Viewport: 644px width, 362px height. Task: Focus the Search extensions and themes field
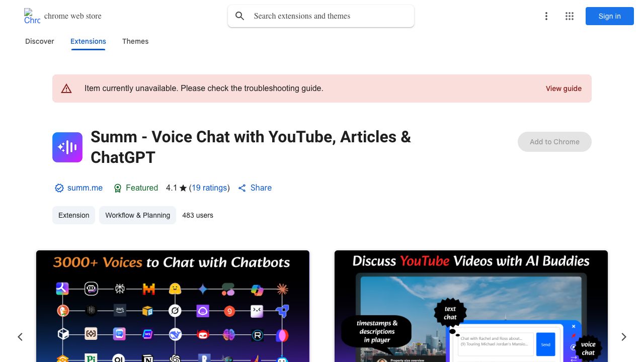pos(330,16)
